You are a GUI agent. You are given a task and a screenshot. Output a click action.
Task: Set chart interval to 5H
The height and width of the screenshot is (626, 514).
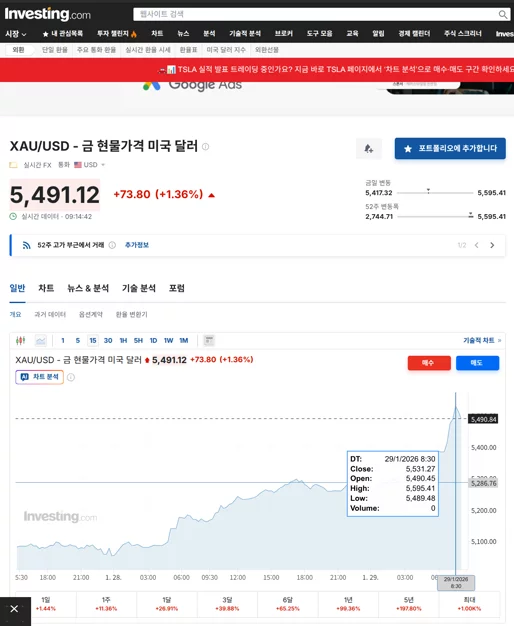click(x=138, y=341)
